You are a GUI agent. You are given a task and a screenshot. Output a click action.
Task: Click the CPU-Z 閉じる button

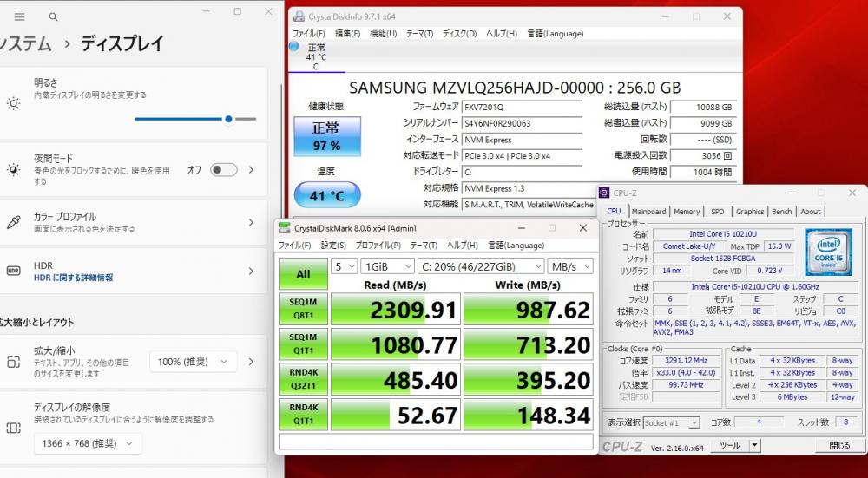pos(839,445)
